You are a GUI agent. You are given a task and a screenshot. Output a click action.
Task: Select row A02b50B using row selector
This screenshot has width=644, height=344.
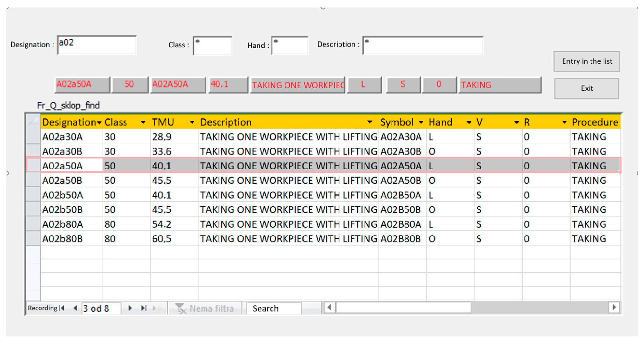[33, 209]
